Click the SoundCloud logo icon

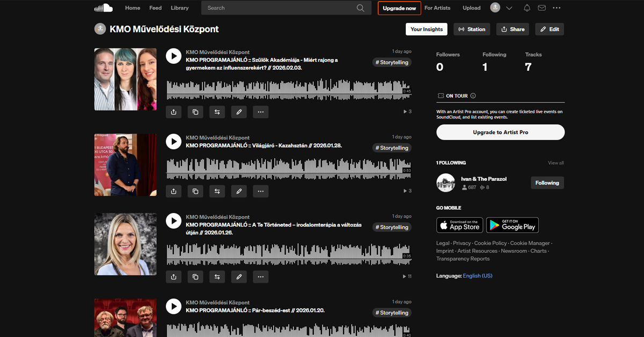click(103, 8)
